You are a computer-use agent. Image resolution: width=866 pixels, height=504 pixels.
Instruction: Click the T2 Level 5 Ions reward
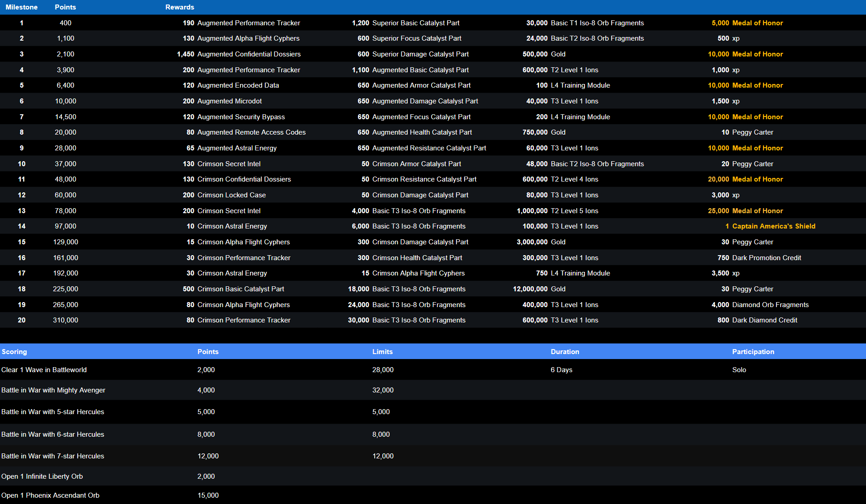click(x=574, y=211)
